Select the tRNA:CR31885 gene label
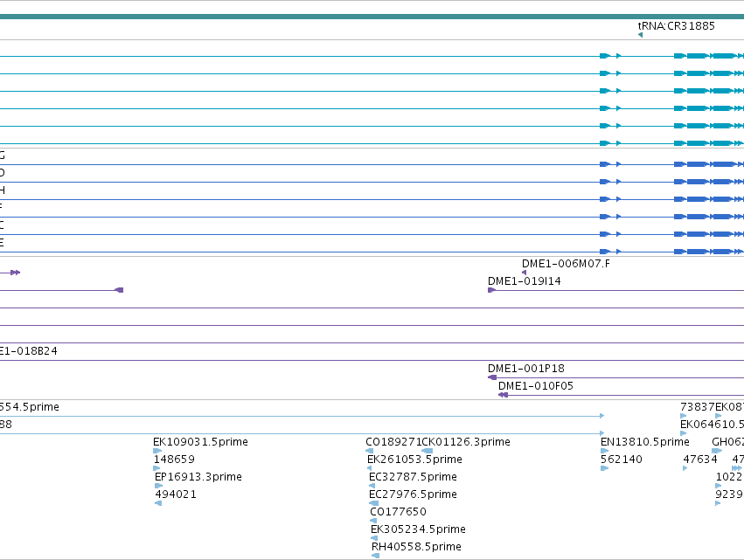Screen dimensions: 744x560 [x=676, y=26]
